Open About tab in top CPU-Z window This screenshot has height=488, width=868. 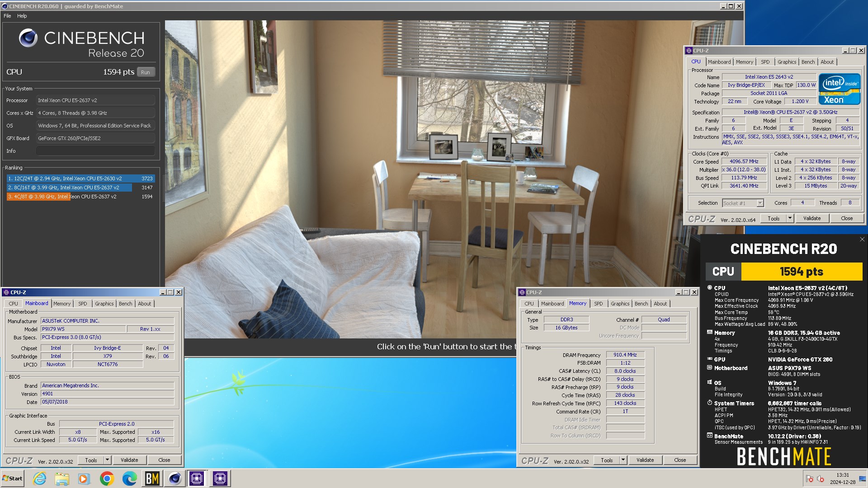(x=827, y=62)
